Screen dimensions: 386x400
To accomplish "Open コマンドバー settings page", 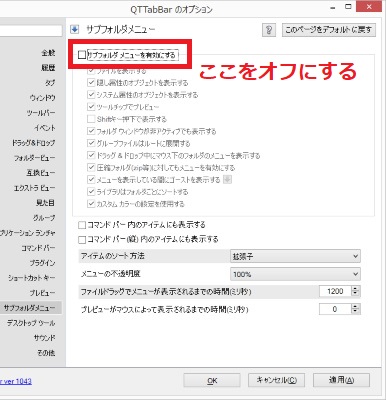I will coord(38,248).
